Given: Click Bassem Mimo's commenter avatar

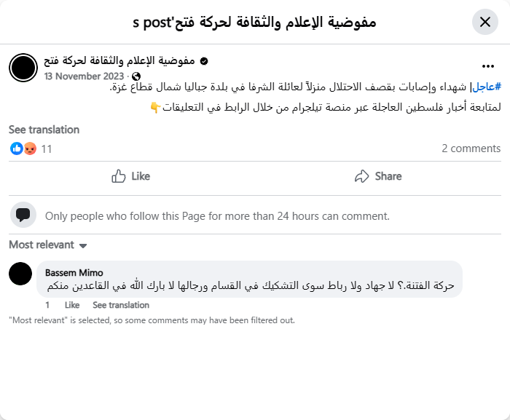Looking at the screenshot, I should tap(21, 274).
